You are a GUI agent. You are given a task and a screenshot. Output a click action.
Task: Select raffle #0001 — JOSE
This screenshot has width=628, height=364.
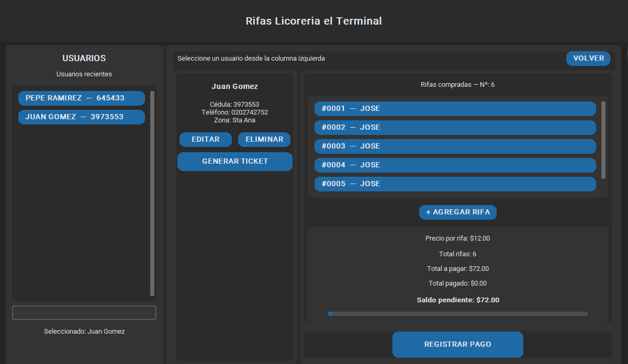[x=455, y=109]
